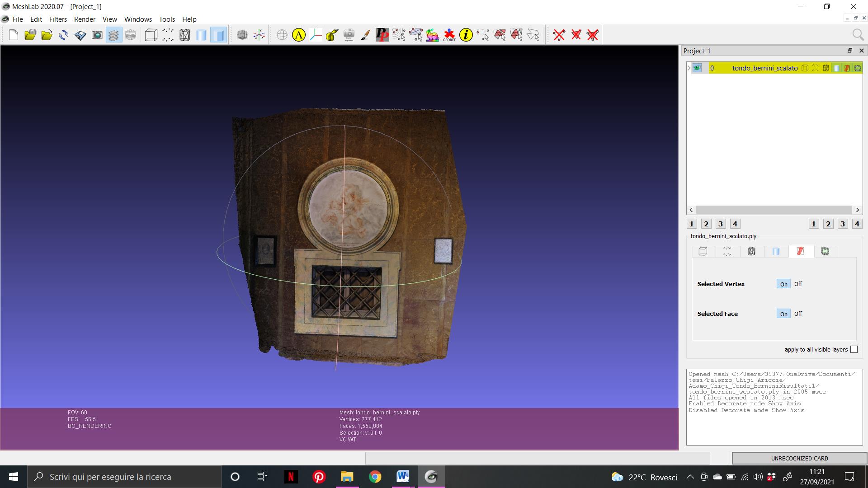Open the Render menu
The width and height of the screenshot is (868, 488).
pyautogui.click(x=85, y=19)
